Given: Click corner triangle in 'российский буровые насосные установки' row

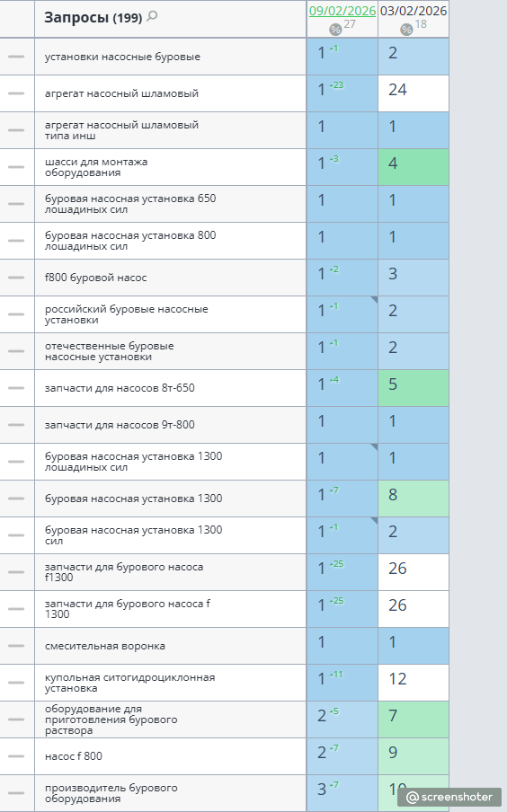Looking at the screenshot, I should (374, 299).
